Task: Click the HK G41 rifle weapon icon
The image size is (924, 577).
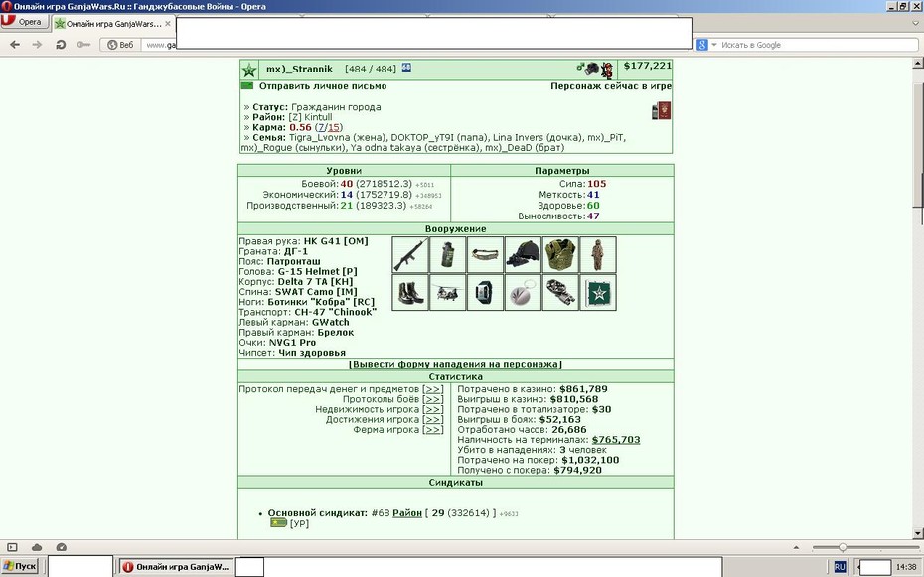Action: pos(410,255)
